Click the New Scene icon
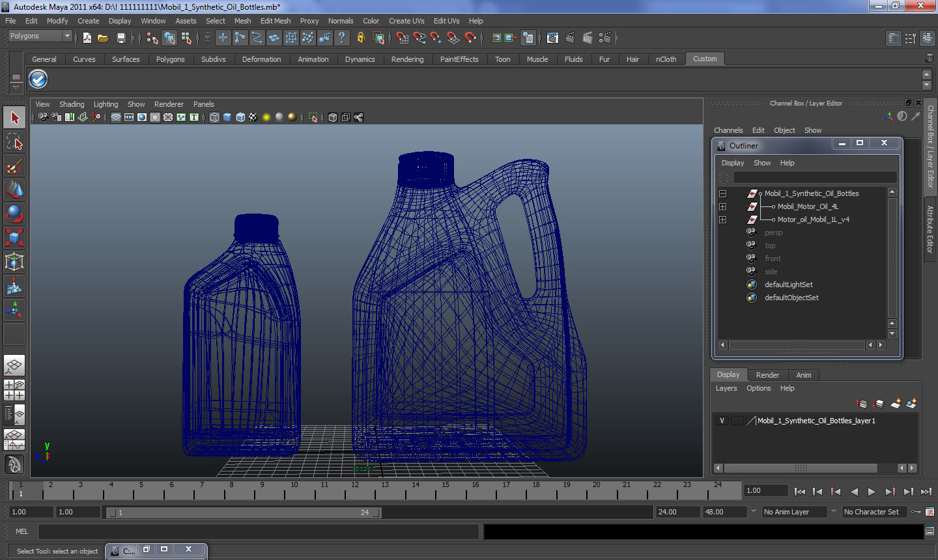The image size is (938, 560). tap(87, 38)
